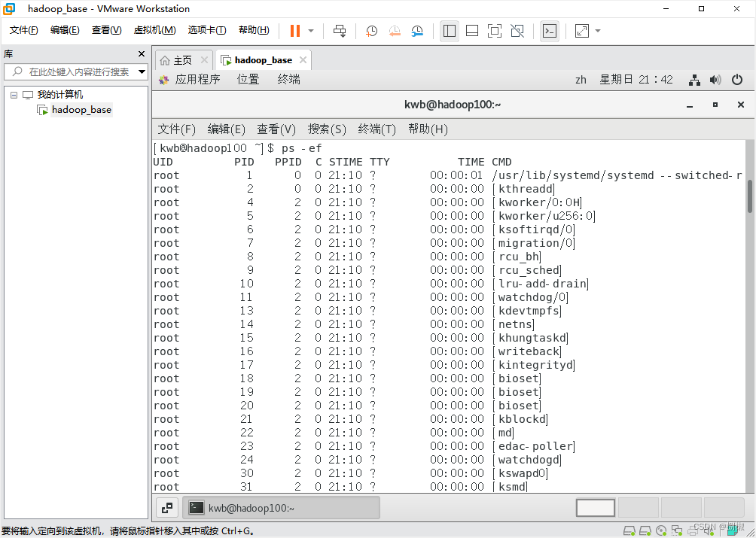Open the terminal 查看(V) menu

[276, 129]
